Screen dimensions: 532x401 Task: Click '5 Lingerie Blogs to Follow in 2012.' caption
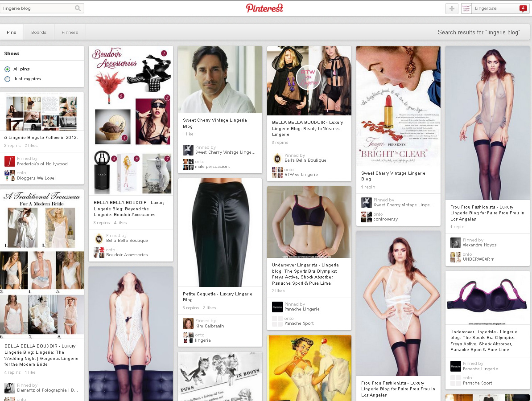tap(41, 138)
